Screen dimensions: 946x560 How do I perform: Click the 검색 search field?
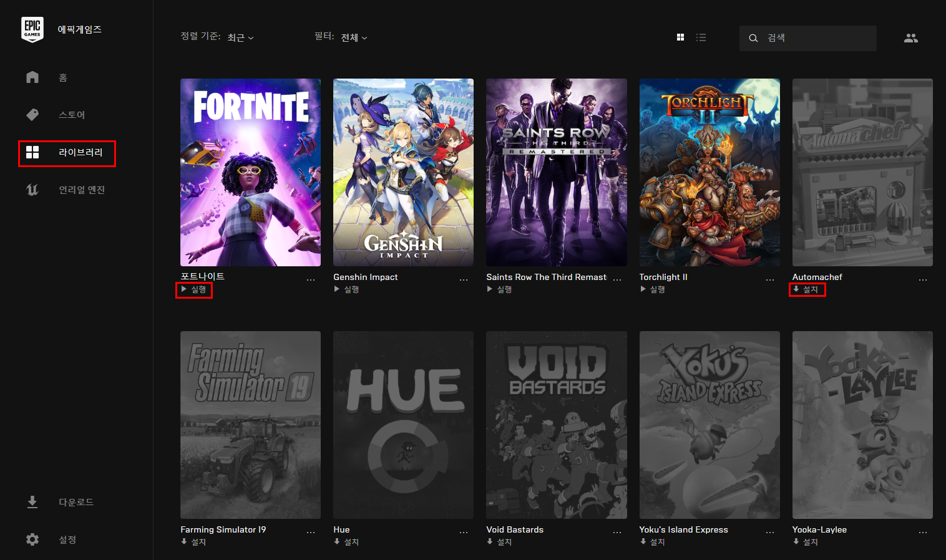808,38
